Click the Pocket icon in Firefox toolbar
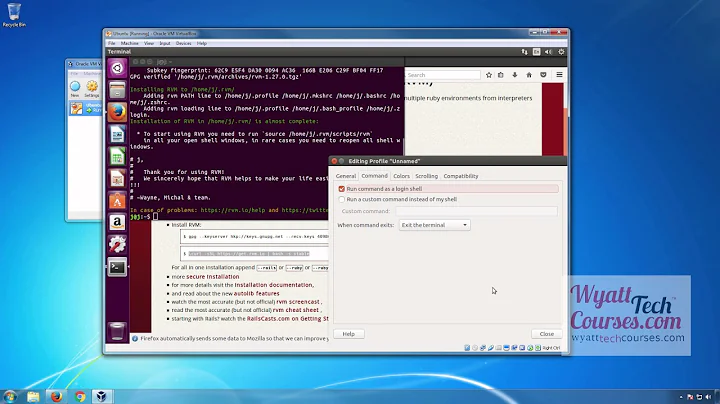This screenshot has width=720, height=404. (543, 75)
